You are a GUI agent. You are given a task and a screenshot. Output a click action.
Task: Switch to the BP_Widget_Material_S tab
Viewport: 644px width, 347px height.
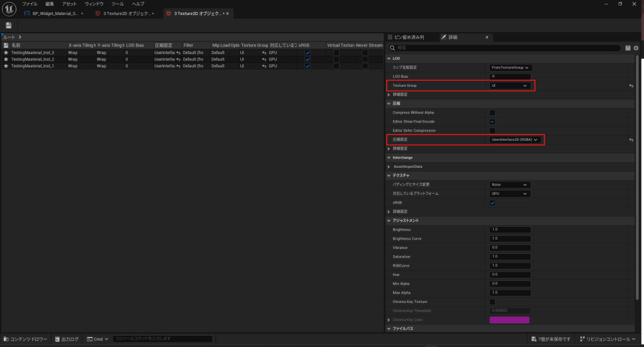55,13
